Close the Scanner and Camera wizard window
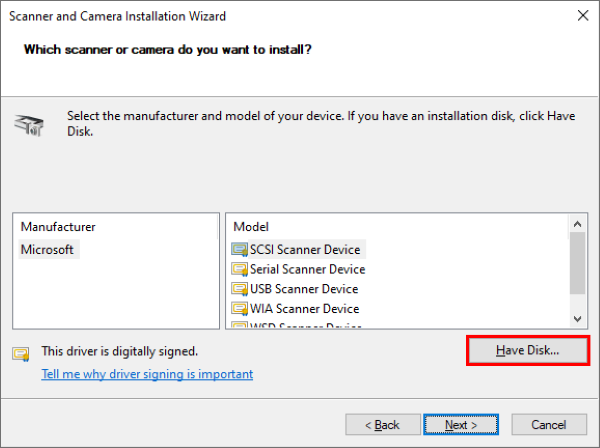 coord(582,16)
